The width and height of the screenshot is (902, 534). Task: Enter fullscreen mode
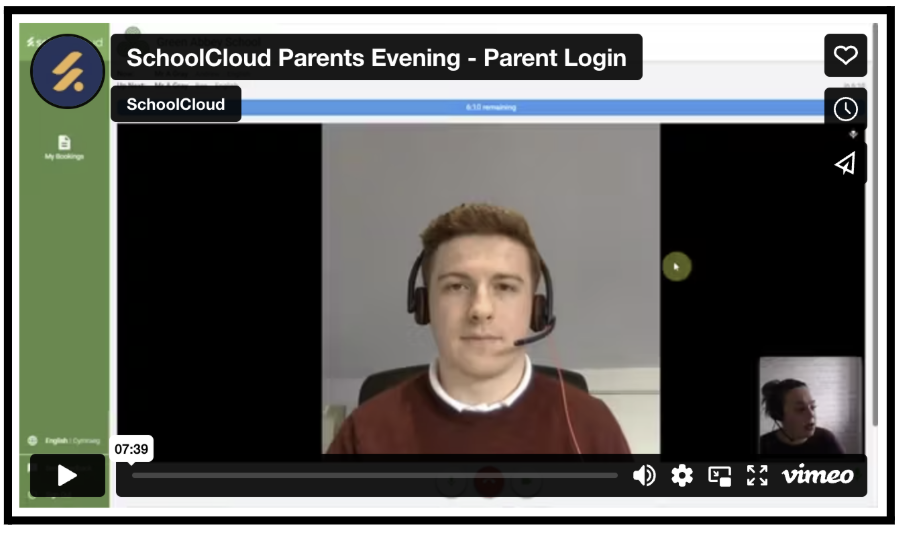pyautogui.click(x=757, y=475)
